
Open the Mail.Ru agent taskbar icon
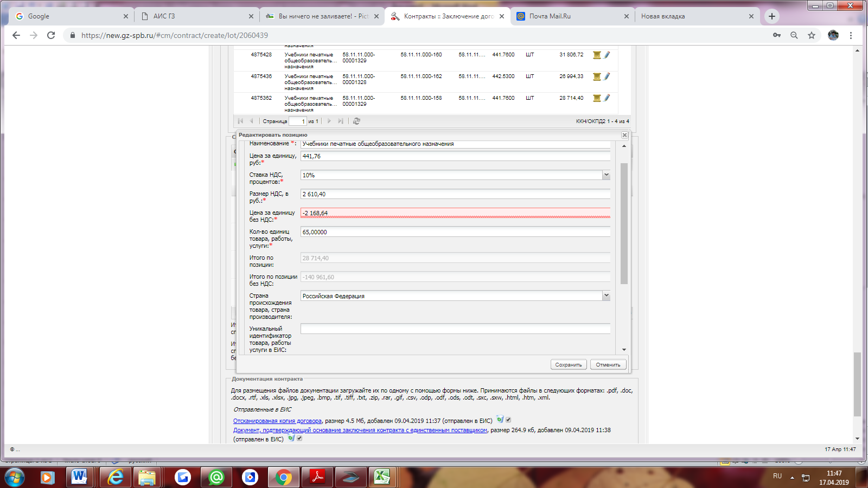(216, 477)
